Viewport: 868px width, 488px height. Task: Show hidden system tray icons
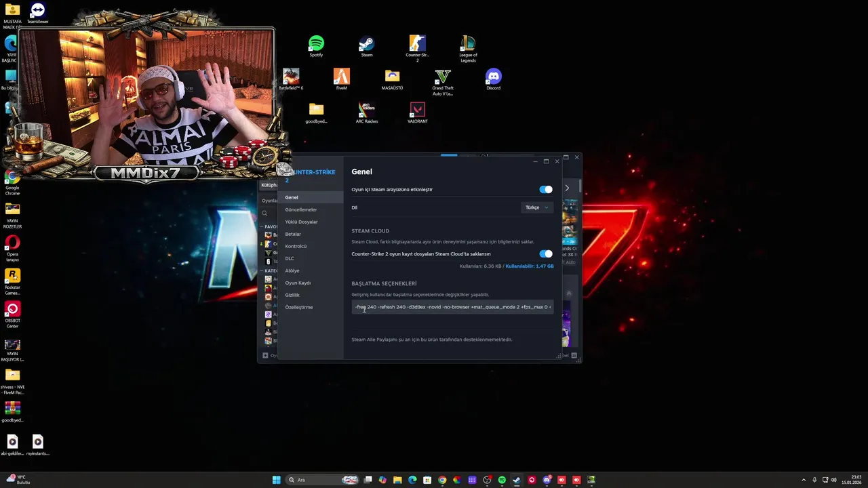point(804,480)
